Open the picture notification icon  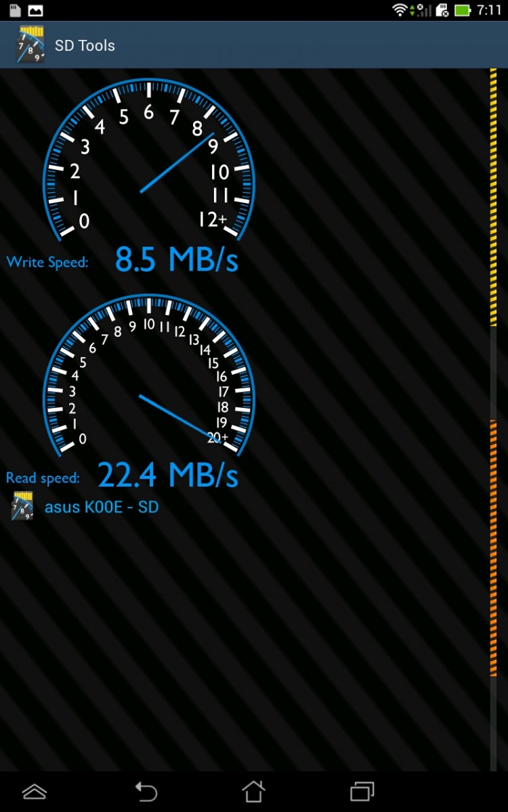35,10
